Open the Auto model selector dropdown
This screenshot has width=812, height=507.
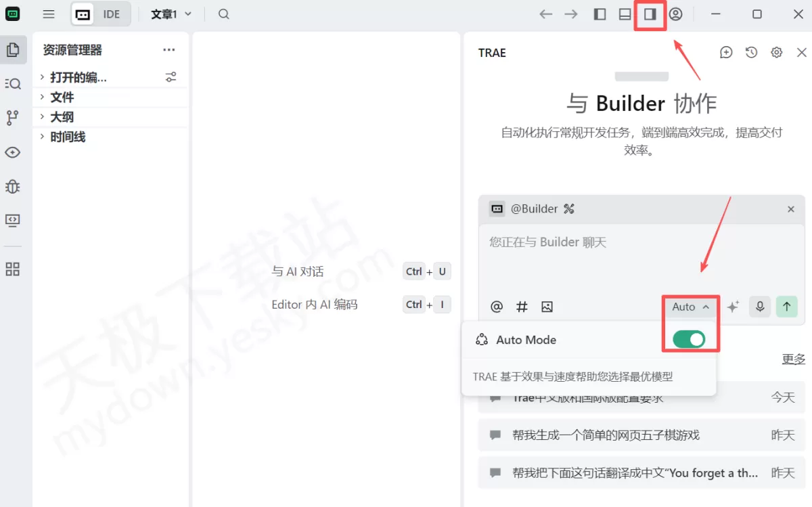691,307
